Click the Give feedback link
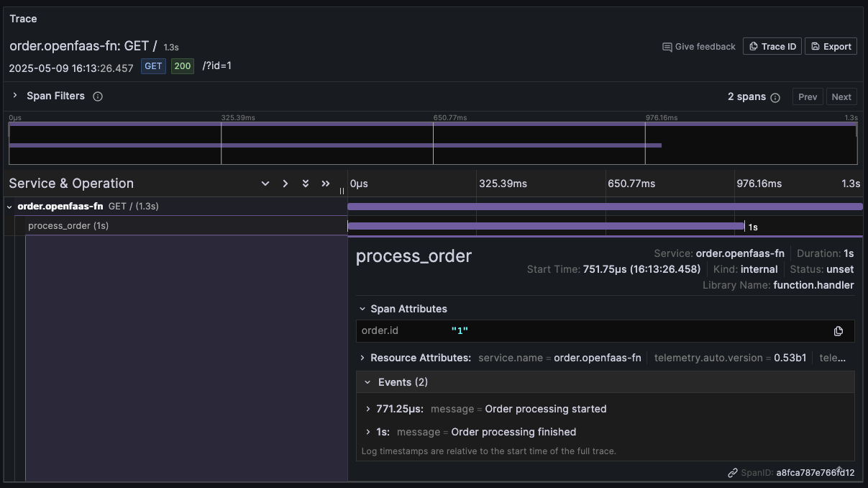The width and height of the screenshot is (868, 488). coord(698,46)
